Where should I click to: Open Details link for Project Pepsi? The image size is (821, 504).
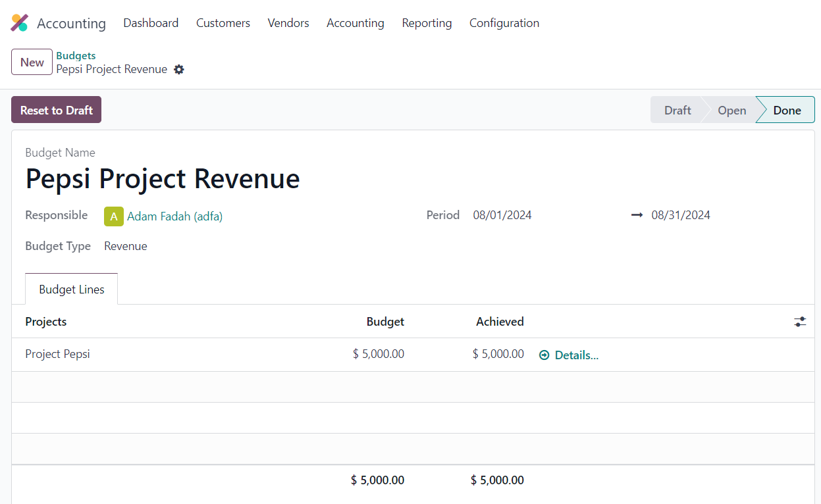pyautogui.click(x=577, y=355)
